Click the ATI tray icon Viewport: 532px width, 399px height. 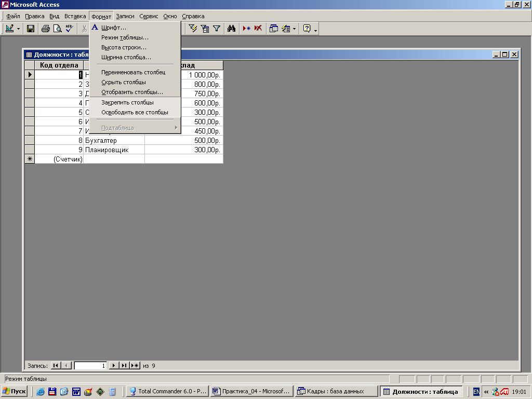point(504,392)
